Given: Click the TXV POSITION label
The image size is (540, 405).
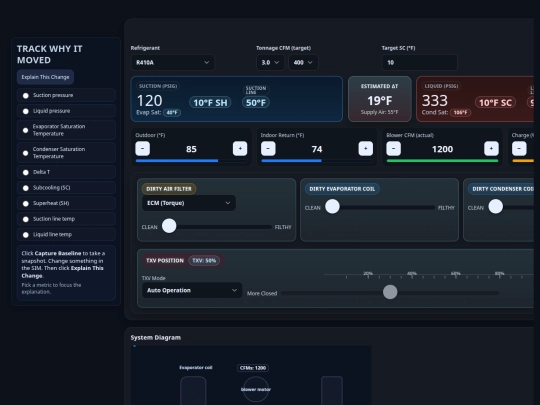Looking at the screenshot, I should [x=165, y=260].
